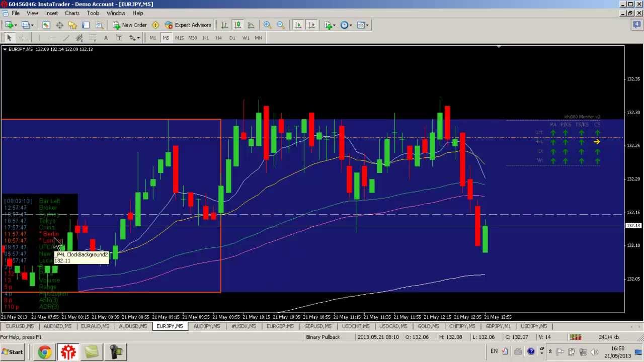Switch to the H1 timeframe
Image resolution: width=644 pixels, height=362 pixels.
(206, 38)
